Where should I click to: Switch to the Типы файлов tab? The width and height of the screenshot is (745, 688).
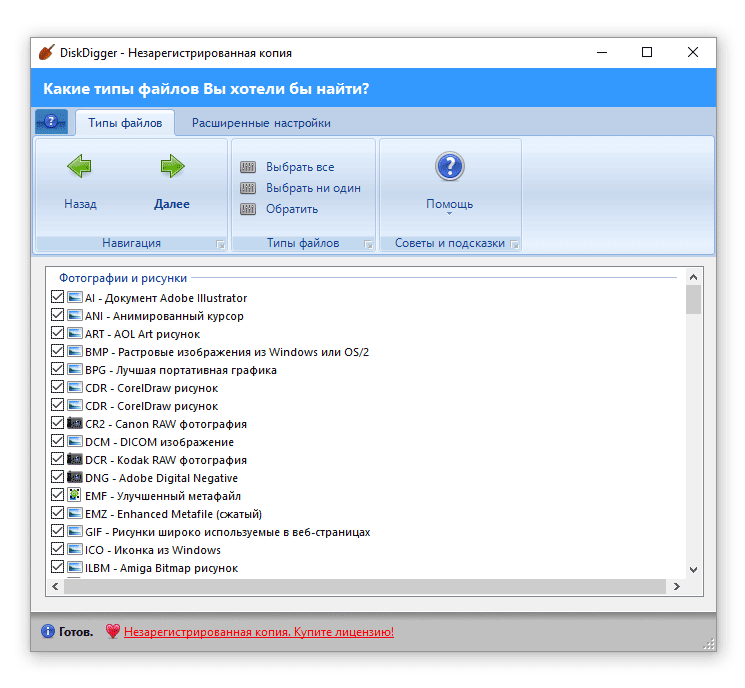[125, 123]
